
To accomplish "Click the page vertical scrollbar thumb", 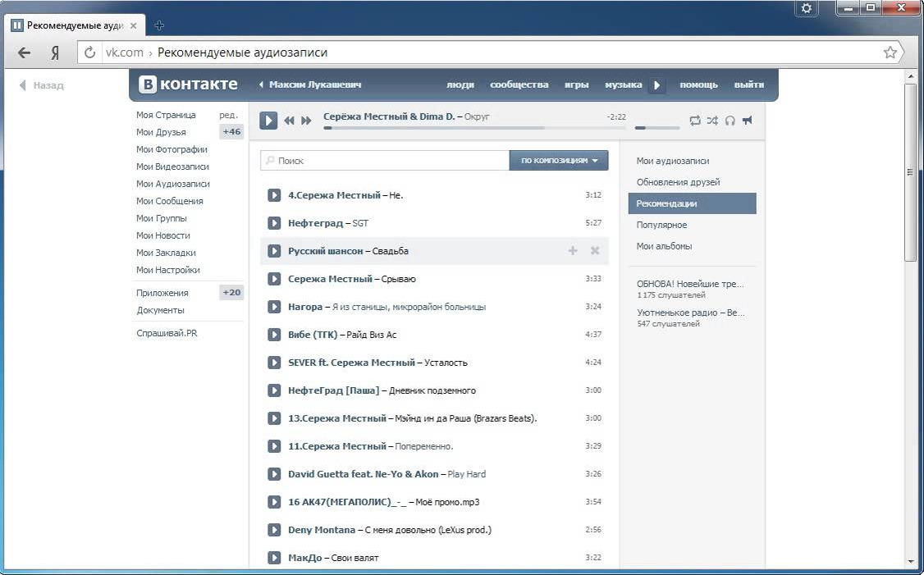I will tap(910, 172).
